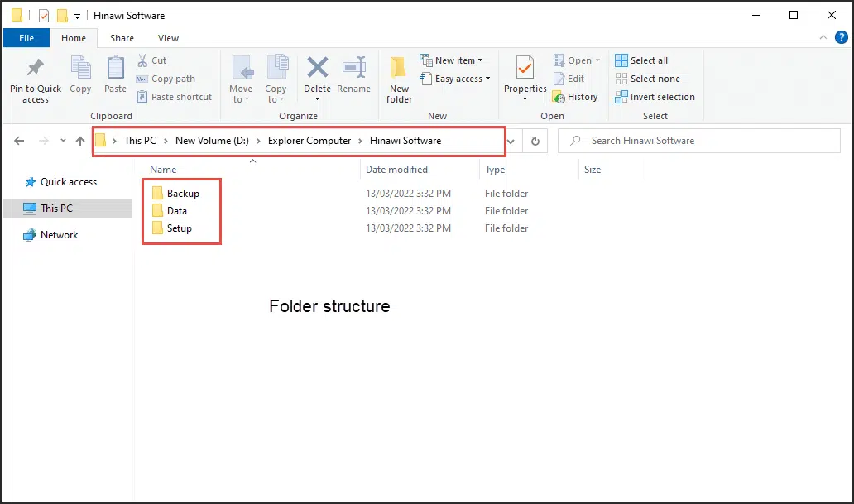Open recent locations dropdown

click(x=63, y=141)
